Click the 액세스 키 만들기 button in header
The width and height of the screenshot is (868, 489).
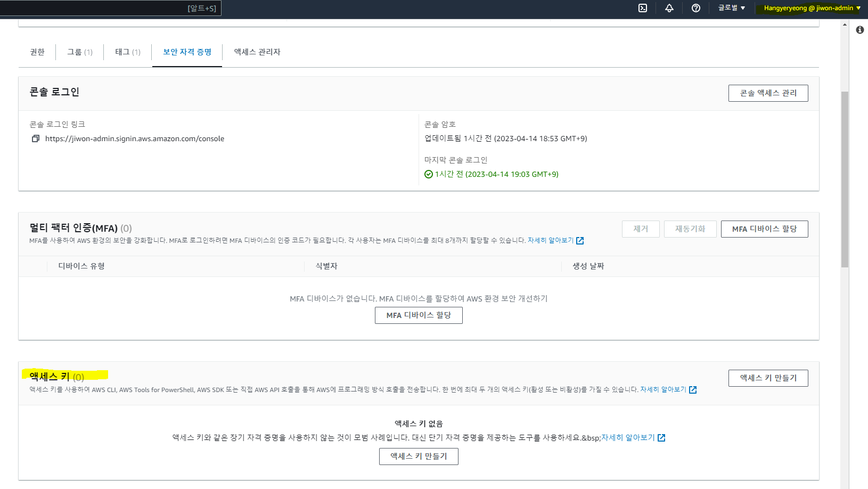768,378
